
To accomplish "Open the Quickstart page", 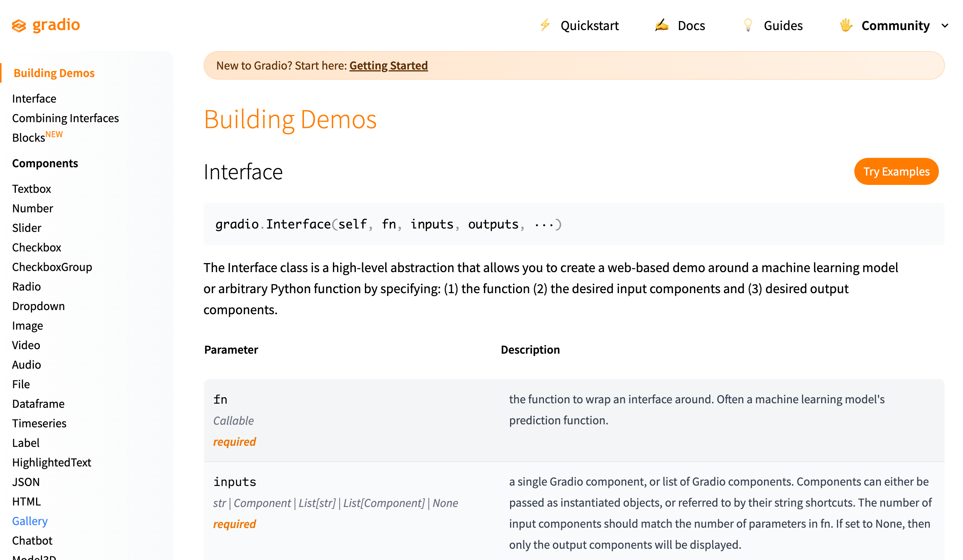I will coord(589,26).
